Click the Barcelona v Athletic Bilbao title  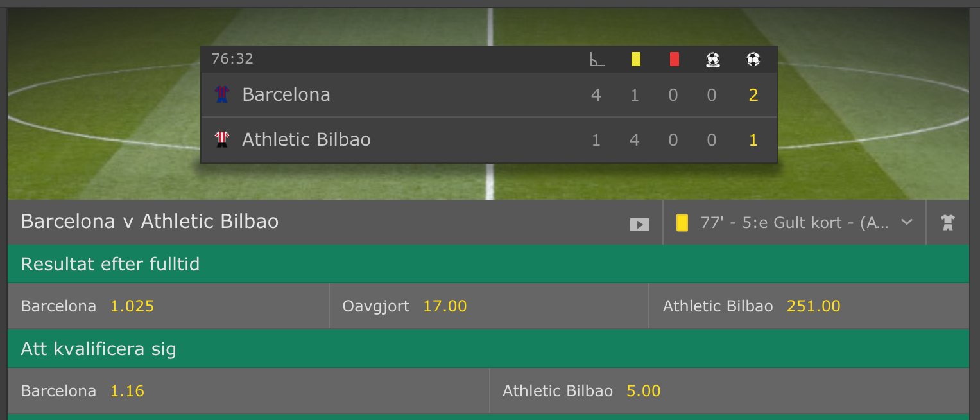(x=150, y=222)
